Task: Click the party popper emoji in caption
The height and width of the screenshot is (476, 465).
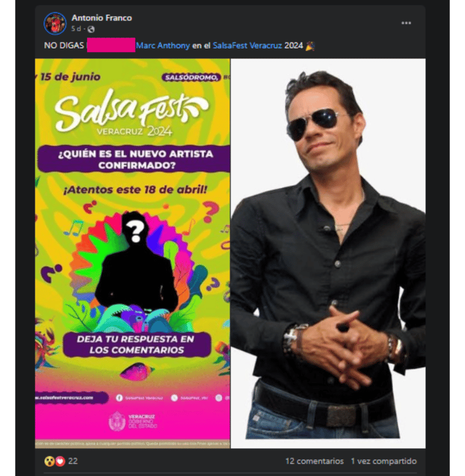Action: 310,46
